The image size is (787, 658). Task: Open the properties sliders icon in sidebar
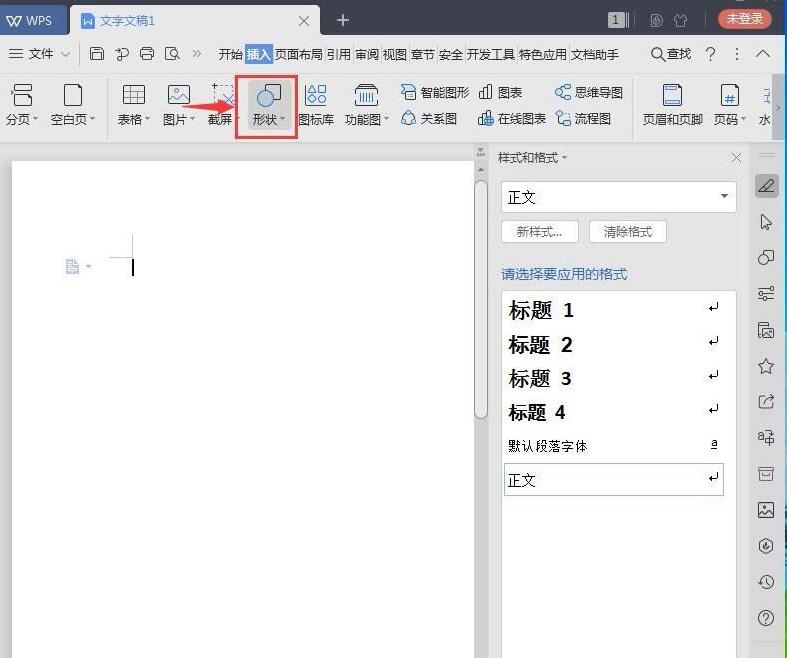766,294
